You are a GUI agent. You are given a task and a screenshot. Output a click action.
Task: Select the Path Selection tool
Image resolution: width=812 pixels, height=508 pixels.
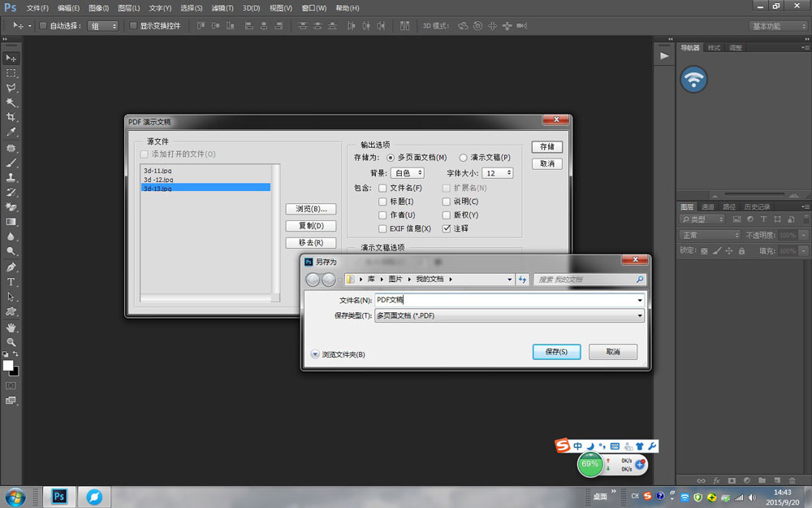pos(11,297)
